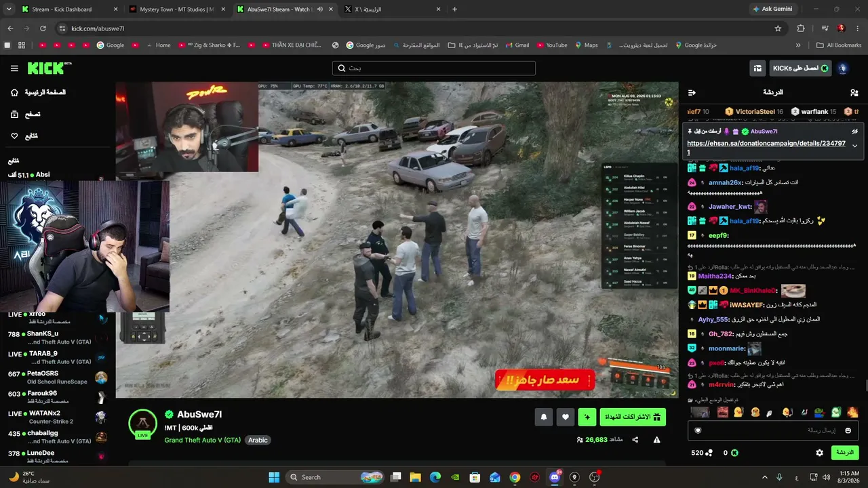The image size is (868, 488).
Task: Open the ehsan.sa donation campaign link
Action: click(766, 148)
